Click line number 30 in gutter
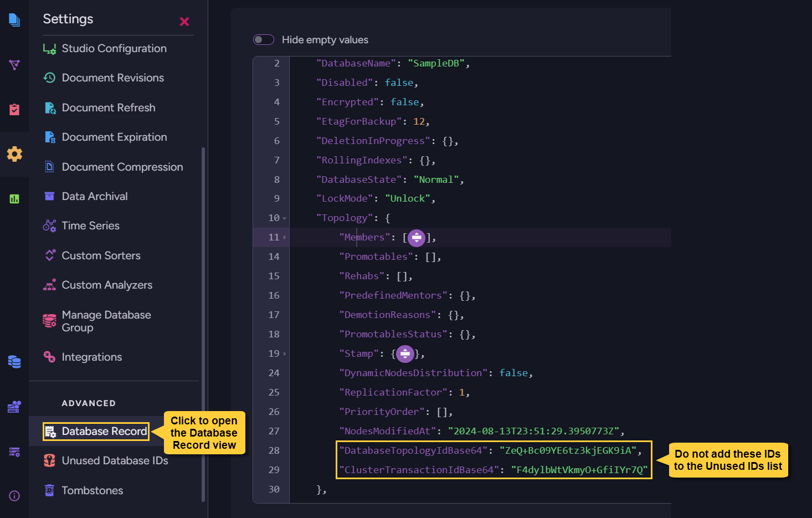The width and height of the screenshot is (812, 518). click(x=274, y=489)
